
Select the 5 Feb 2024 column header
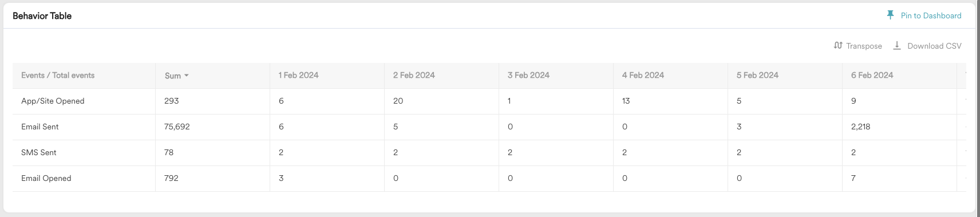(757, 75)
